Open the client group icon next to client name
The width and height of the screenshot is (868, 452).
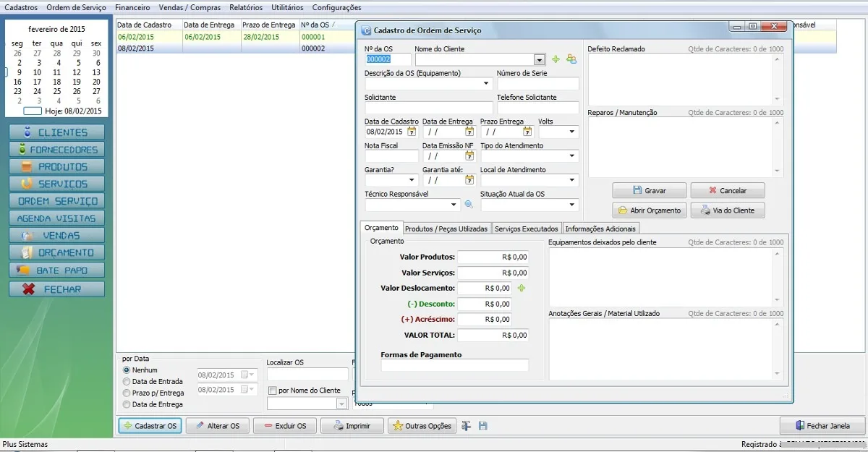(571, 59)
